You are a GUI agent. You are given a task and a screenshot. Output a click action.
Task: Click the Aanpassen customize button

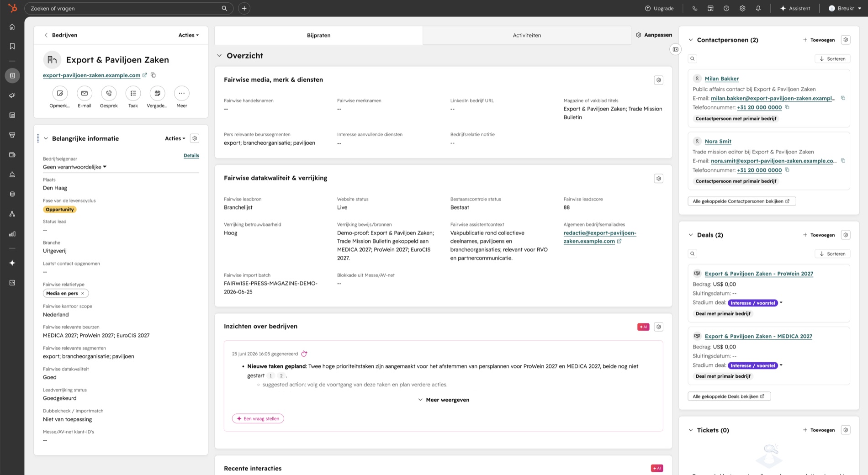[x=654, y=35]
